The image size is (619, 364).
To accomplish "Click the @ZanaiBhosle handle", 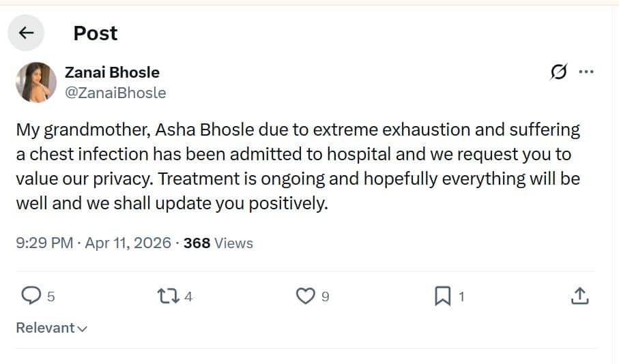I will (115, 93).
